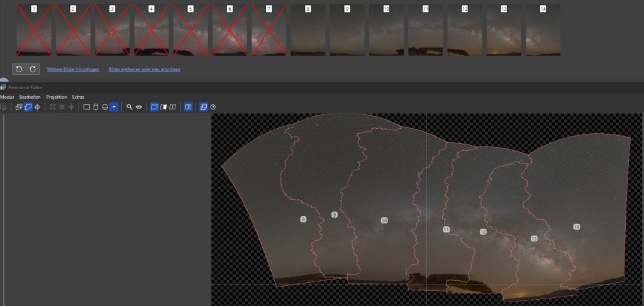Viewport: 644px width, 306px height.
Task: Open the Projektion menu
Action: click(57, 97)
